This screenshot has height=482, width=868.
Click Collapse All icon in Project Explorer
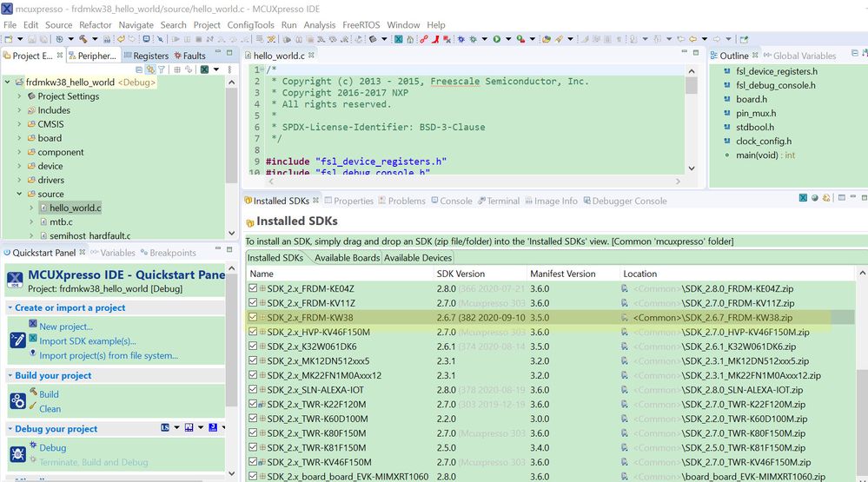pyautogui.click(x=139, y=69)
